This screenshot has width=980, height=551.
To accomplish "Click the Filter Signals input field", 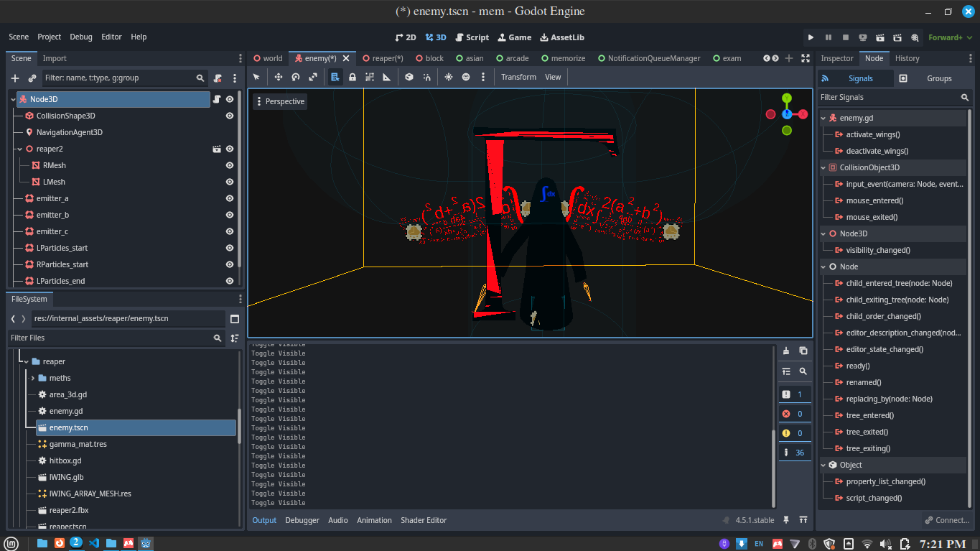I will pos(887,97).
